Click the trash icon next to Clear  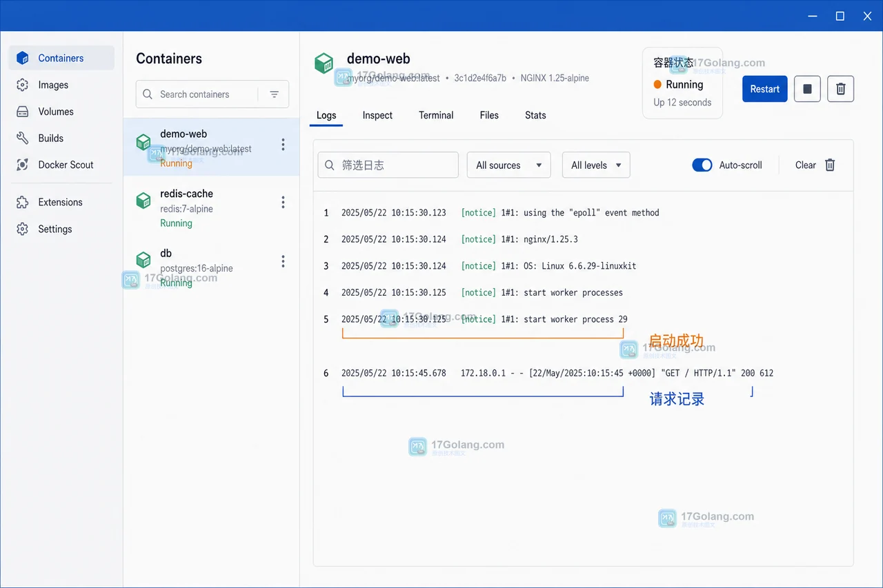[x=830, y=165]
